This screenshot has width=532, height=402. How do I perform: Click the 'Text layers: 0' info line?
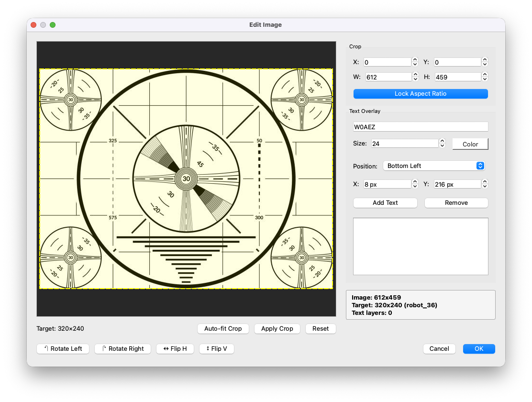pyautogui.click(x=372, y=313)
